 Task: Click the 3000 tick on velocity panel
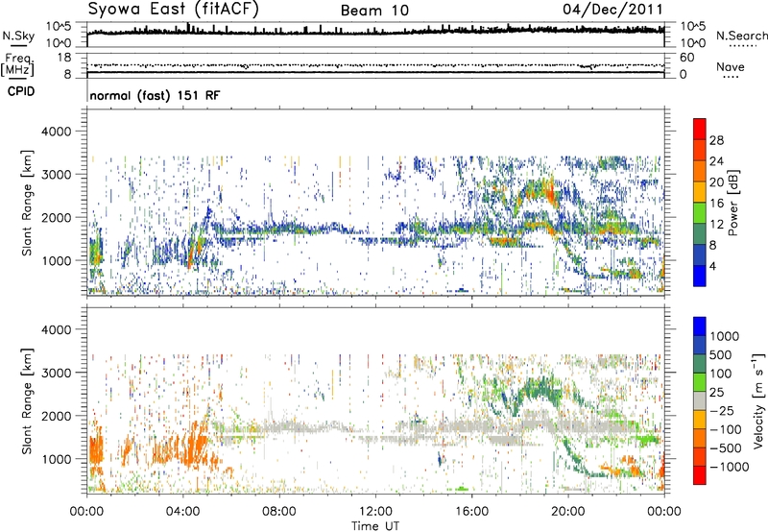pos(56,373)
